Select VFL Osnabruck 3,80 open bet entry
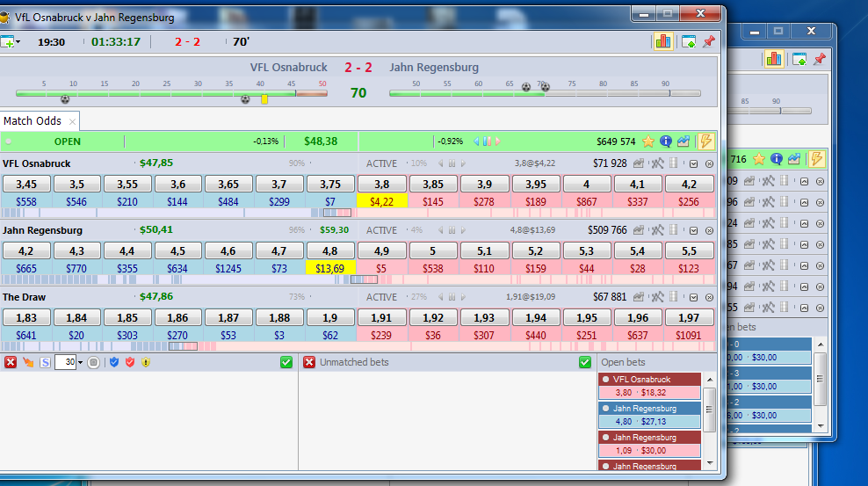Image resolution: width=868 pixels, height=486 pixels. click(649, 386)
